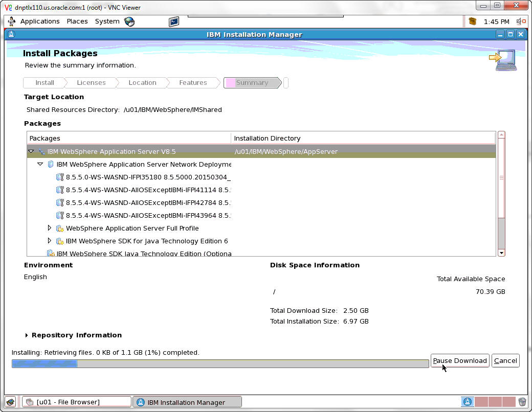Image resolution: width=532 pixels, height=412 pixels.
Task: Click the SDK Java Edition 6 feature icon
Action: (60, 241)
